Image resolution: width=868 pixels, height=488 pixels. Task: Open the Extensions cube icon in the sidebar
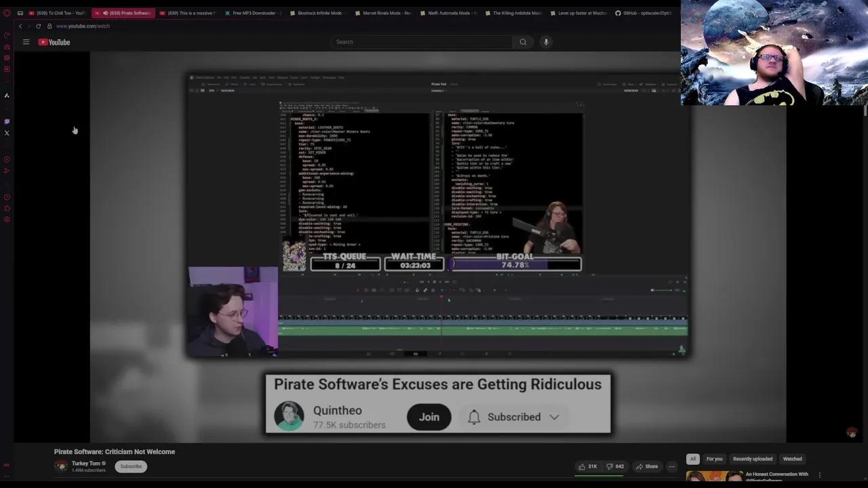(x=7, y=209)
